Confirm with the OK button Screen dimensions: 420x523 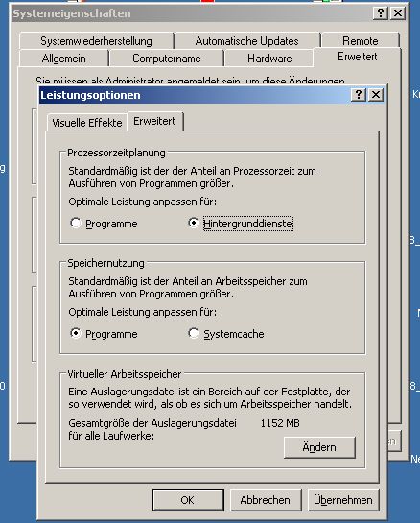point(188,500)
